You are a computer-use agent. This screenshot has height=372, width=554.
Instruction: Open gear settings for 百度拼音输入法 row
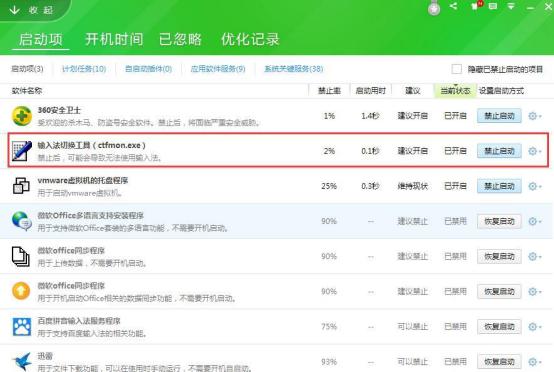pyautogui.click(x=535, y=326)
